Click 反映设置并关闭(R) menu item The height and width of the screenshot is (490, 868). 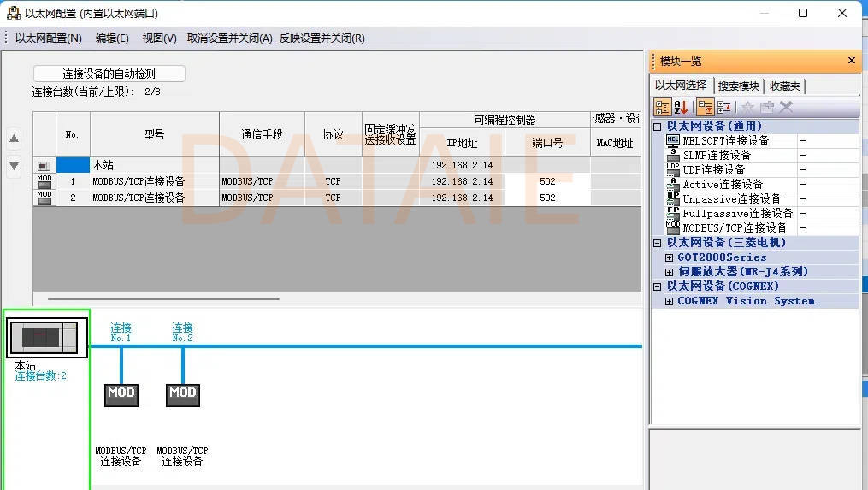click(322, 38)
